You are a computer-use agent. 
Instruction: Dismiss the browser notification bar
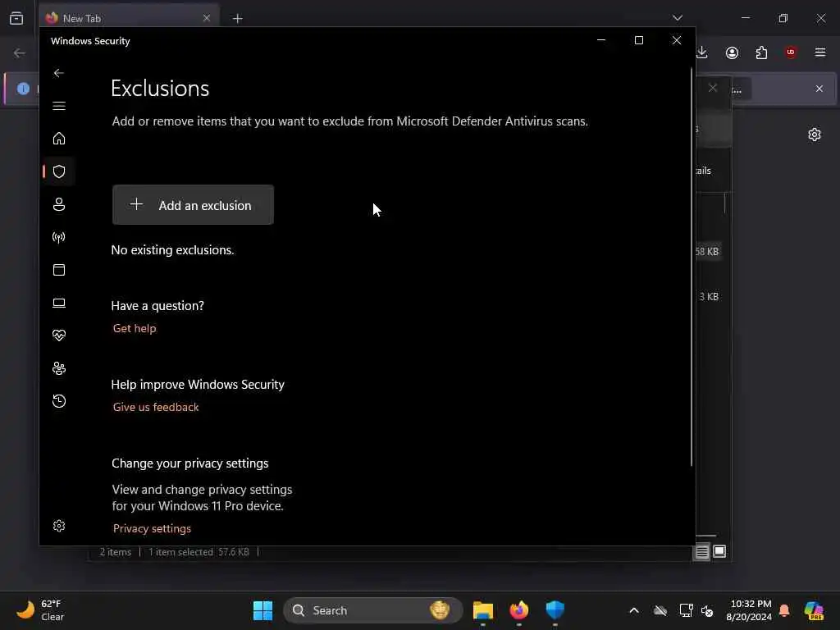(x=819, y=89)
